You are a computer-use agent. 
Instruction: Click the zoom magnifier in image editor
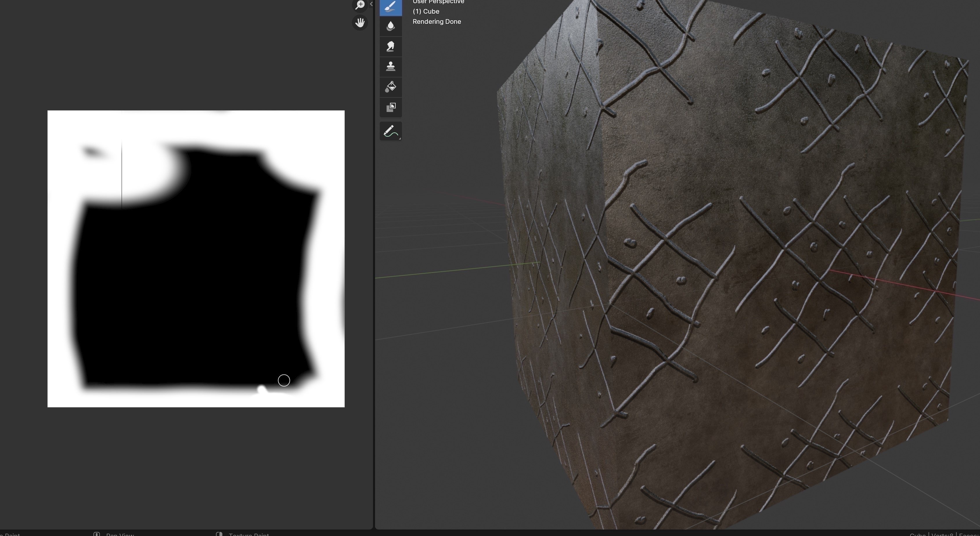coord(360,5)
